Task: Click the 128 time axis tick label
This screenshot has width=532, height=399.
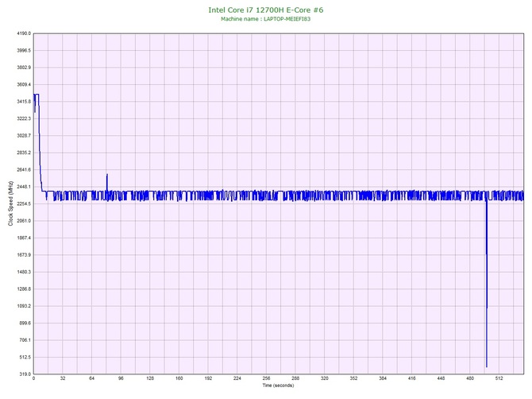Action: click(150, 378)
